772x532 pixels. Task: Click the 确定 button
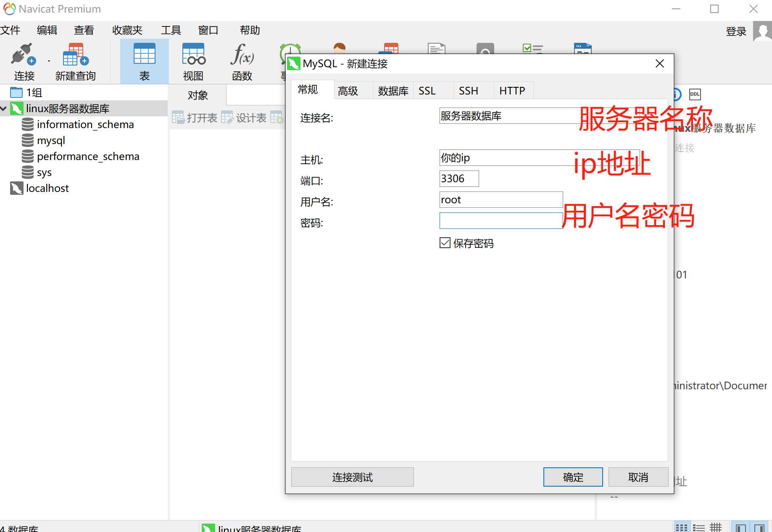click(x=573, y=477)
